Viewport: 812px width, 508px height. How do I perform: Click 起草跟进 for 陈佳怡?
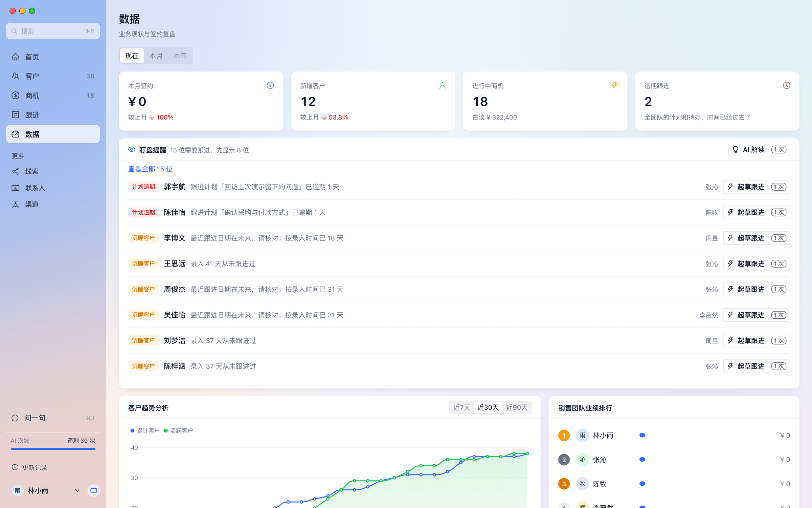coord(757,212)
